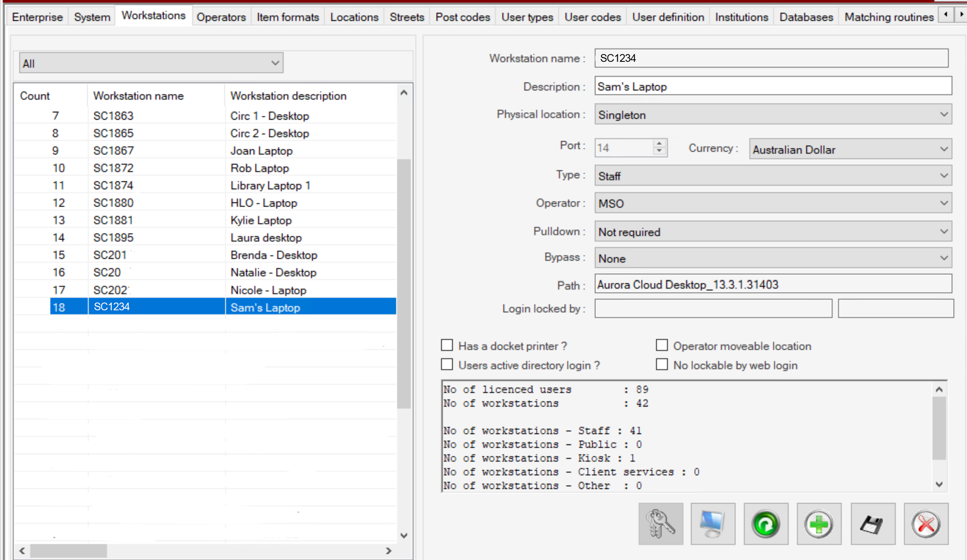Expand the Operator MSO dropdown
This screenshot has width=967, height=560.
773,203
